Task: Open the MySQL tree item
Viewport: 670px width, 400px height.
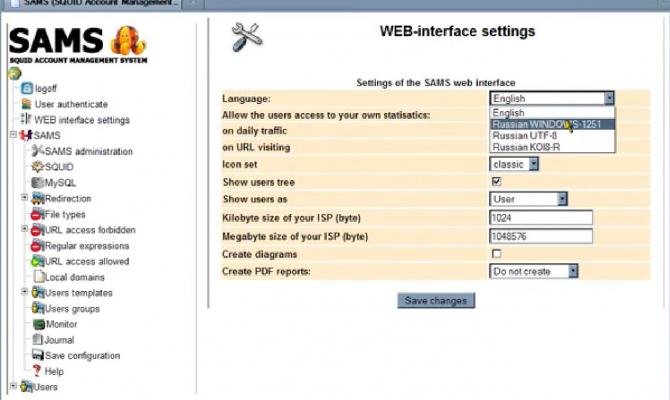Action: pyautogui.click(x=60, y=183)
